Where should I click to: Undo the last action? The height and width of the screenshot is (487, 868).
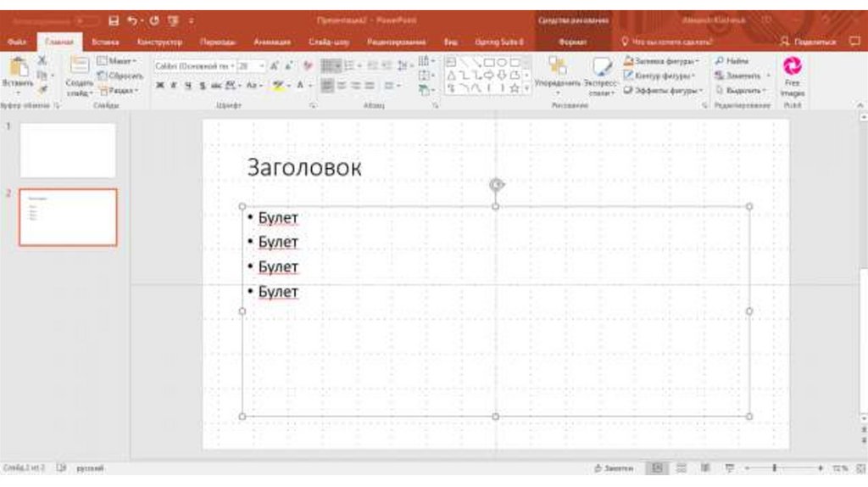pyautogui.click(x=131, y=21)
